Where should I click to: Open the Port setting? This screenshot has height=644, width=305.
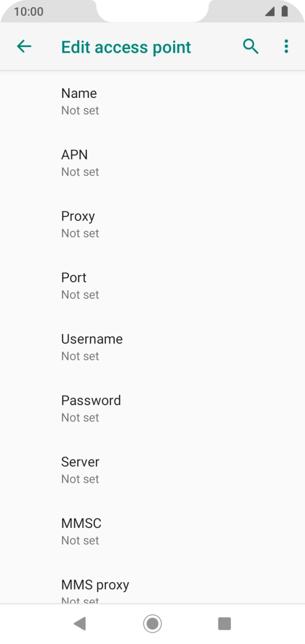tap(152, 285)
